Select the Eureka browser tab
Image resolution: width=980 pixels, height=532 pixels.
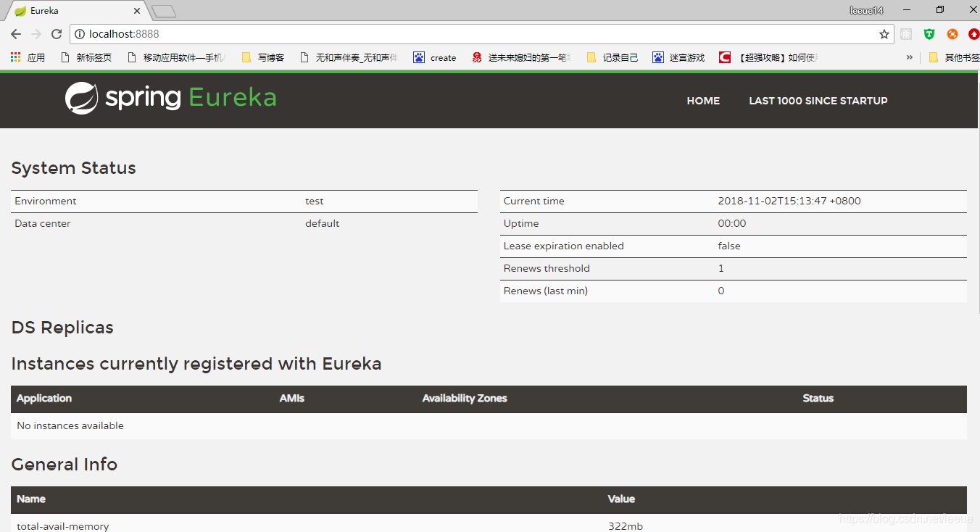pyautogui.click(x=76, y=11)
